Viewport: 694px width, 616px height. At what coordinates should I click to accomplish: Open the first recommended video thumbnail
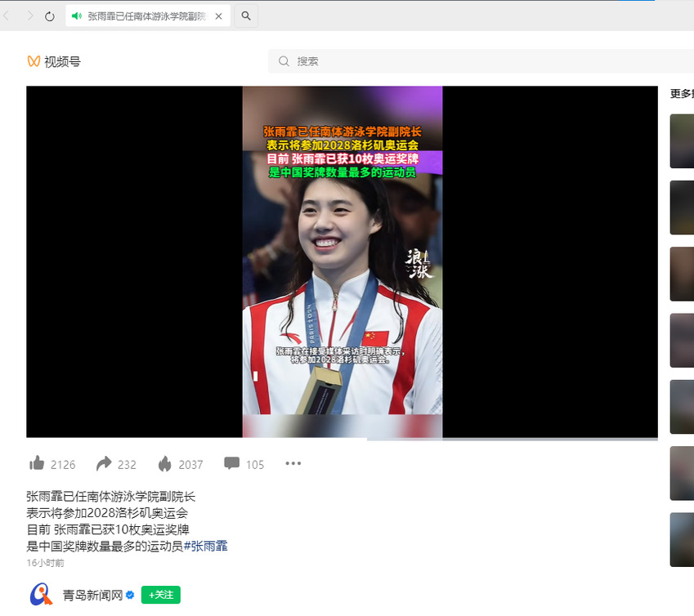point(682,141)
